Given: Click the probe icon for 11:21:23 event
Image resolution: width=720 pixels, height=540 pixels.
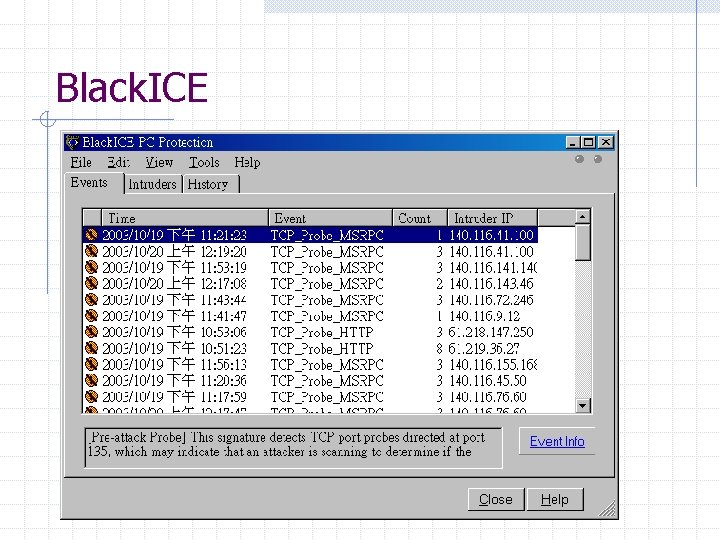Looking at the screenshot, I should click(x=91, y=235).
